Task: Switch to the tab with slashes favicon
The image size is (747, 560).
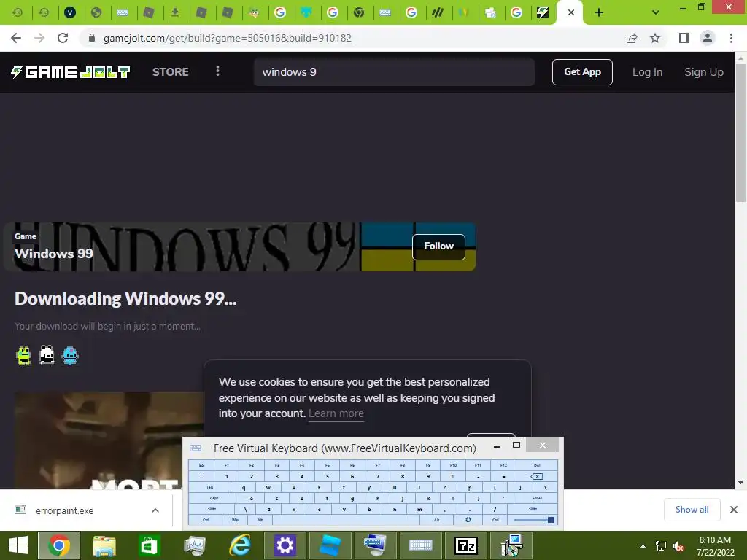Action: (x=438, y=12)
